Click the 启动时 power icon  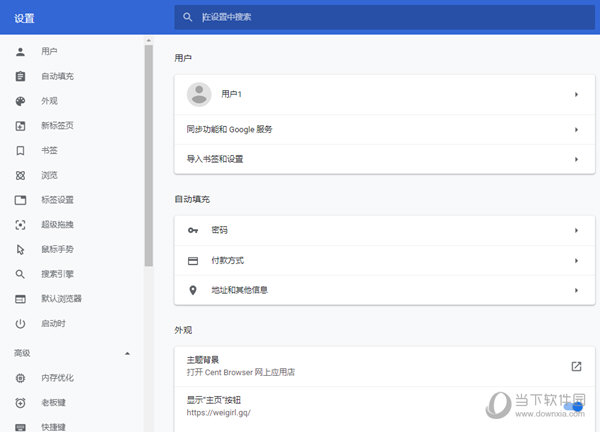(x=20, y=324)
